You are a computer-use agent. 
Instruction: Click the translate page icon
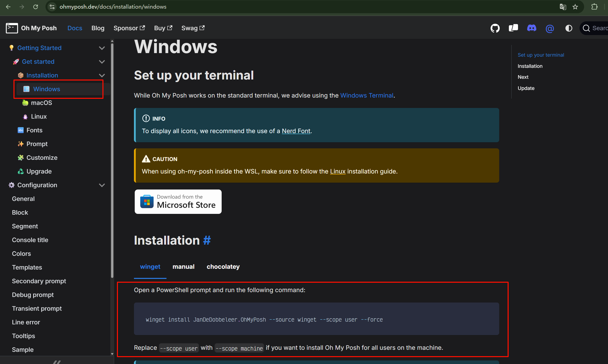coord(563,7)
